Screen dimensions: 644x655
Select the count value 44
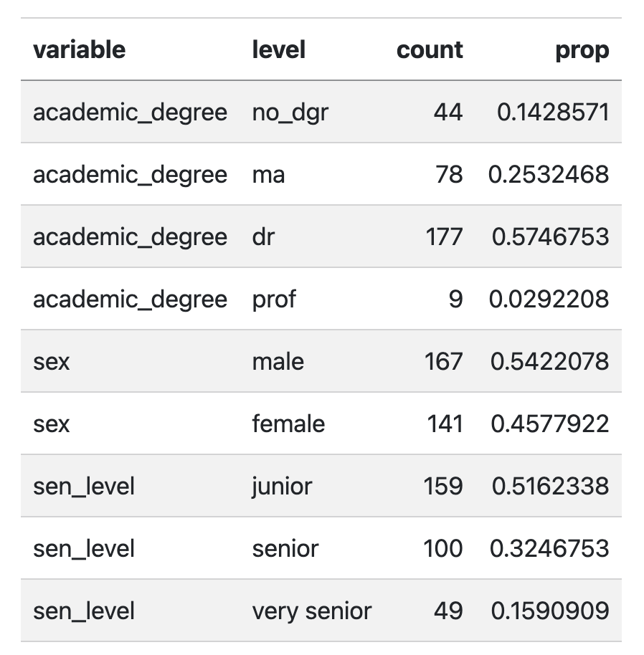[x=448, y=112]
